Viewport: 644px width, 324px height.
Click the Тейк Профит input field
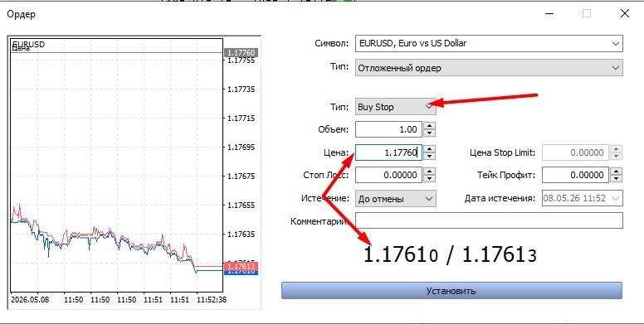tap(575, 175)
